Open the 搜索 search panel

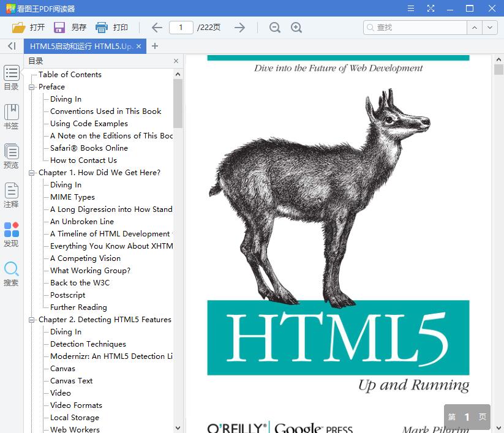point(11,273)
